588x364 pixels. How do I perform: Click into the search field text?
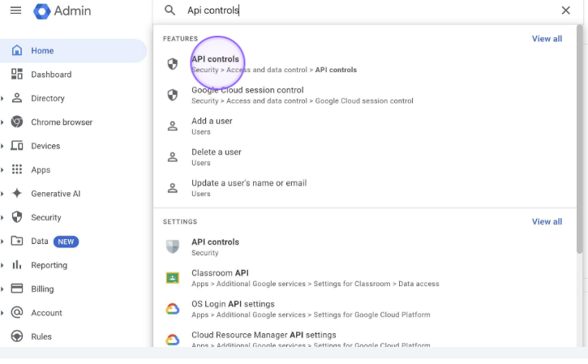213,10
